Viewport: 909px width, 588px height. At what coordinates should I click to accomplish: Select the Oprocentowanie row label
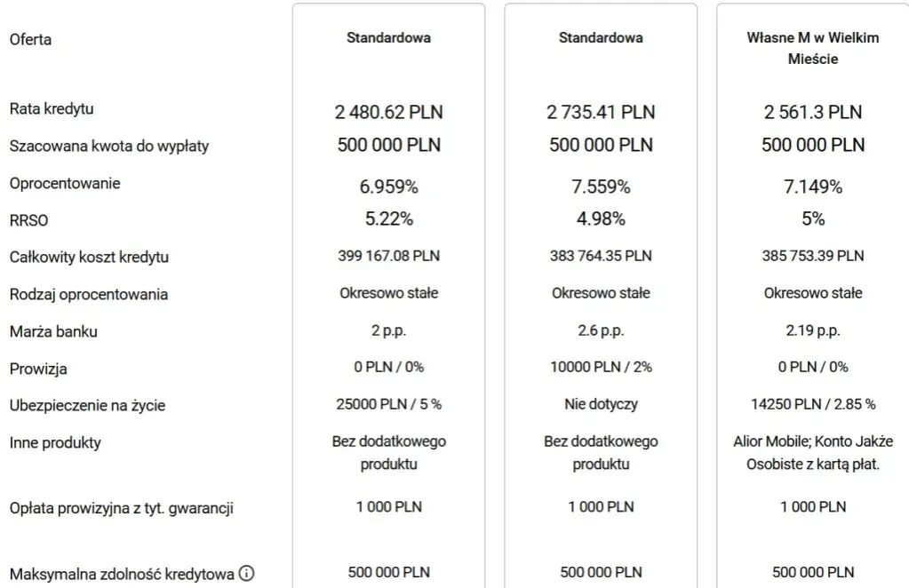pos(65,184)
